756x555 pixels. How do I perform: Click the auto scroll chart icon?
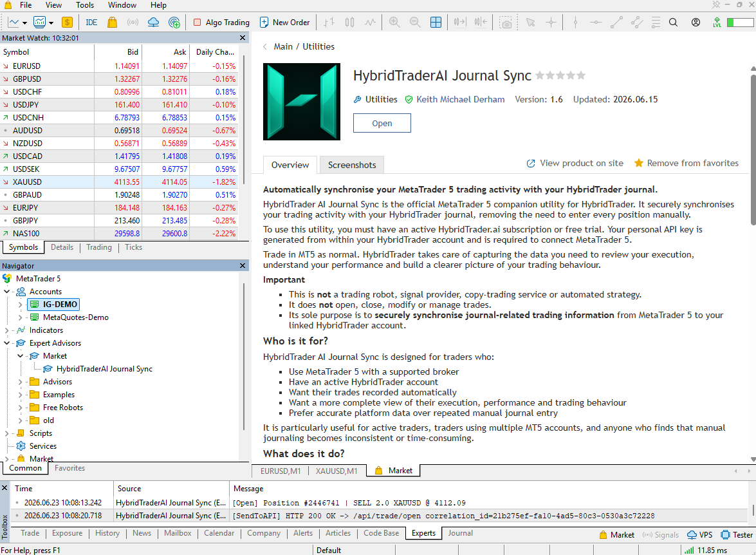(460, 22)
